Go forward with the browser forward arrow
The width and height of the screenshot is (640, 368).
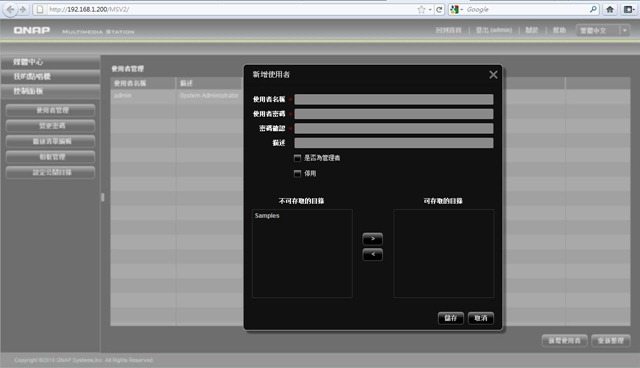(23, 9)
